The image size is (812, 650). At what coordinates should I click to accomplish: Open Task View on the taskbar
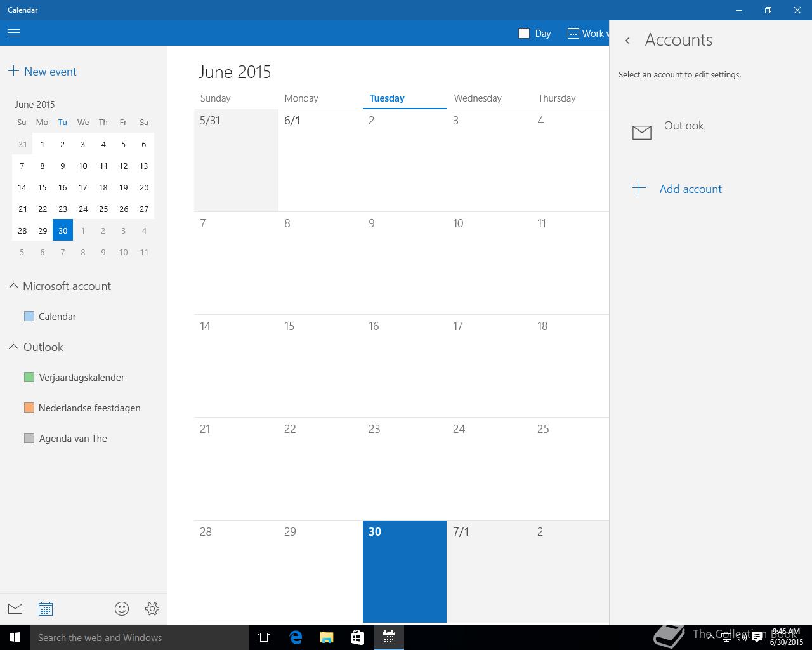264,637
